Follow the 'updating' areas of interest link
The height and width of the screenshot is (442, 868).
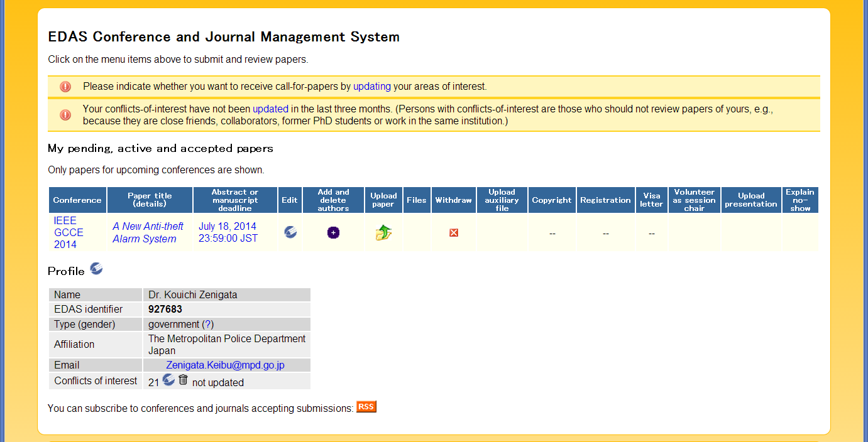[371, 87]
